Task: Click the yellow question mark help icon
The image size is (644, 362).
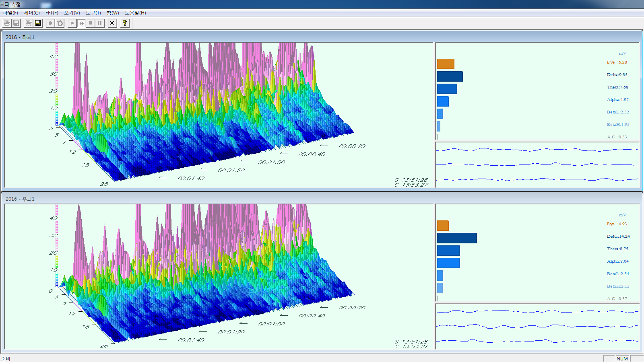Action: tap(125, 23)
